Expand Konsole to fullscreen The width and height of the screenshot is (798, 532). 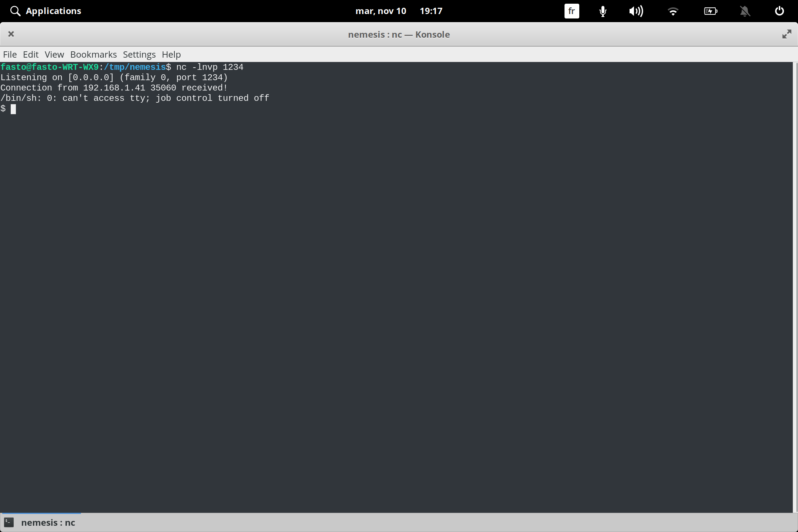(787, 34)
